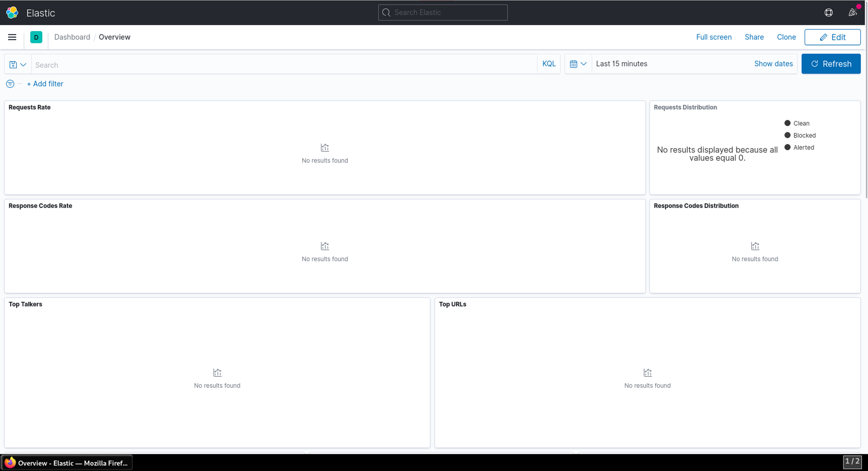Open the newsfeed celebration icon
Screen dimensions: 868x471
pos(853,12)
